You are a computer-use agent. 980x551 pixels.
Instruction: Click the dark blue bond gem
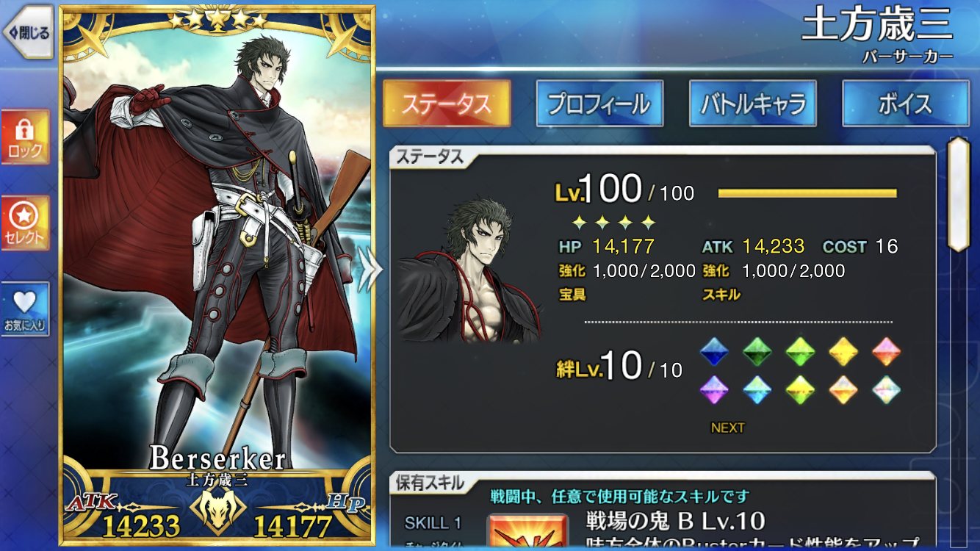point(713,352)
